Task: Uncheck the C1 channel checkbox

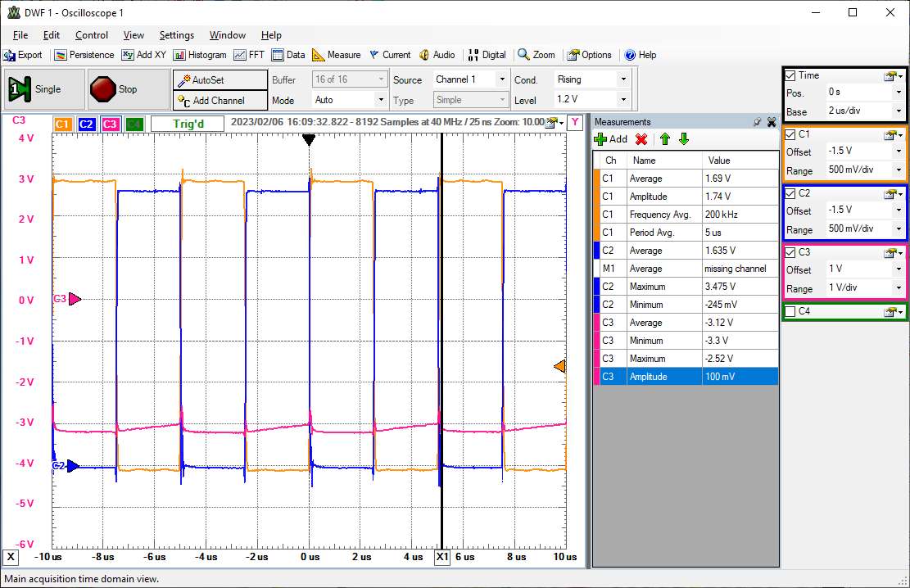Action: 790,134
